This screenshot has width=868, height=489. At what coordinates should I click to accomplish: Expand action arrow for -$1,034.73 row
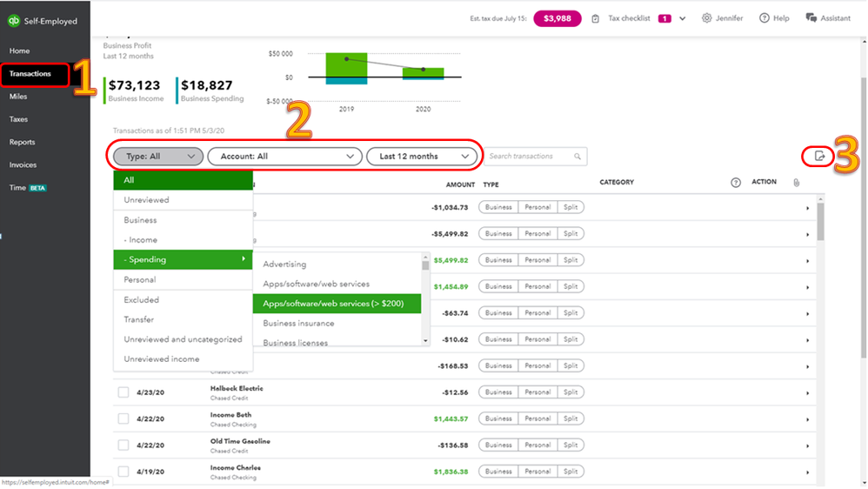[808, 208]
